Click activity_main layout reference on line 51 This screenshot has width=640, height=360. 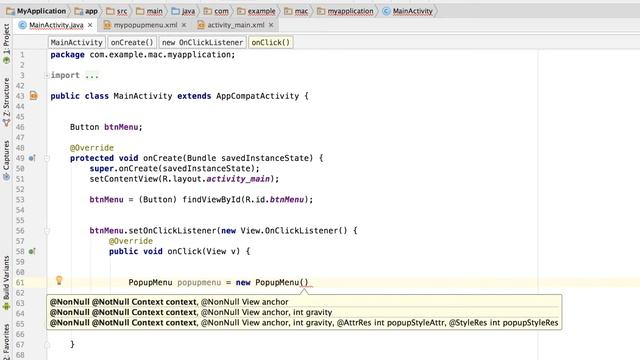point(238,179)
